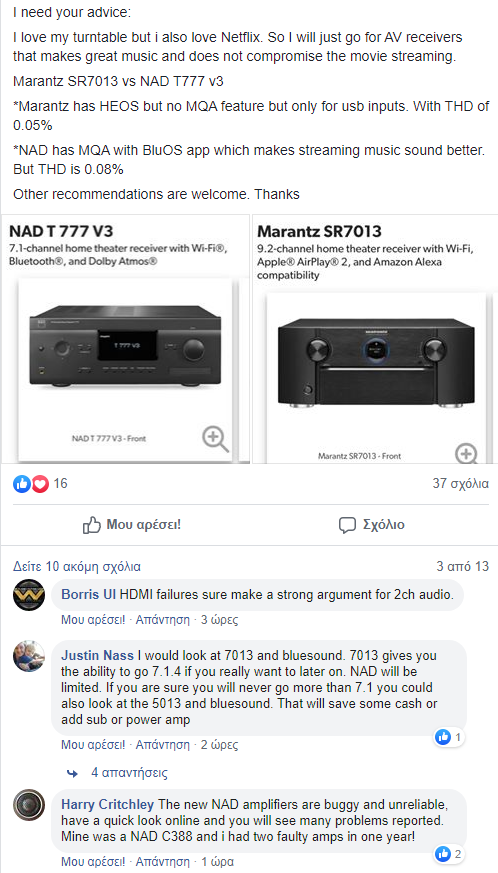This screenshot has height=873, width=498.
Task: Open the NAD T 777 V3 product image
Action: (x=125, y=368)
